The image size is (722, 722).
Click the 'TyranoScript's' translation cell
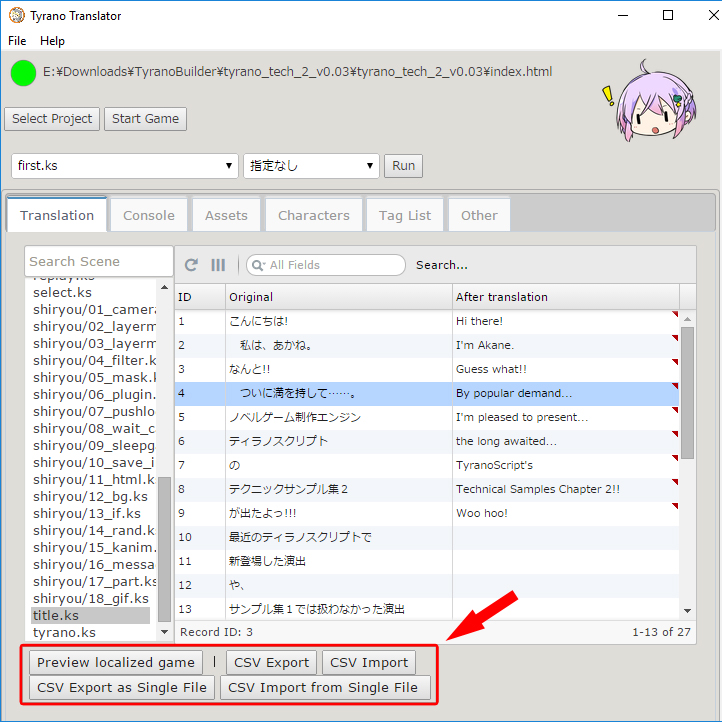(x=565, y=465)
